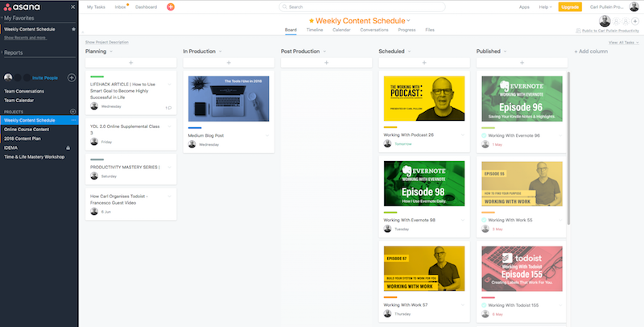The image size is (644, 327).
Task: Click the Published column vertical scrollbar
Action: click(x=568, y=148)
